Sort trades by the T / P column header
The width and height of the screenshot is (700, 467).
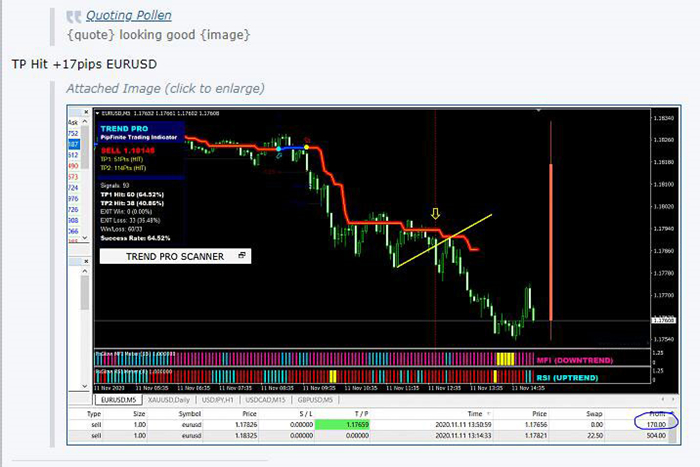tap(361, 414)
